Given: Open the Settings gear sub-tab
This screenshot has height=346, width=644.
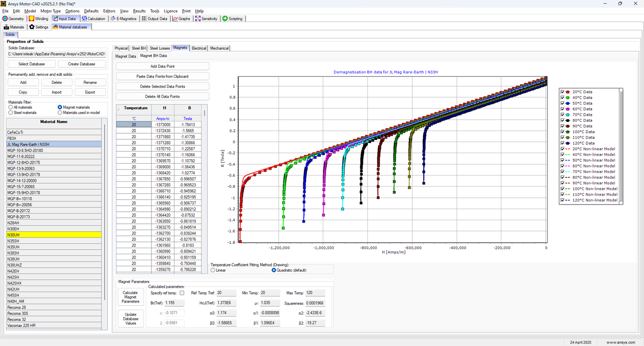Looking at the screenshot, I should [x=32, y=27].
